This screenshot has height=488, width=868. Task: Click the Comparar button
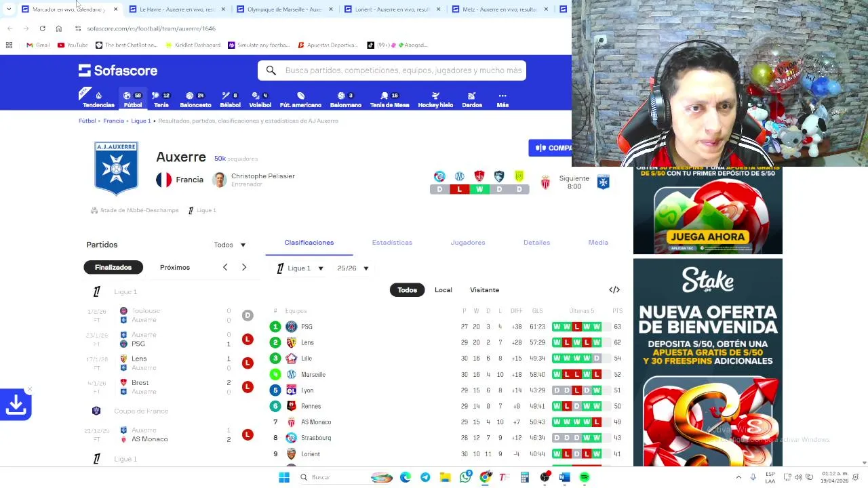550,148
